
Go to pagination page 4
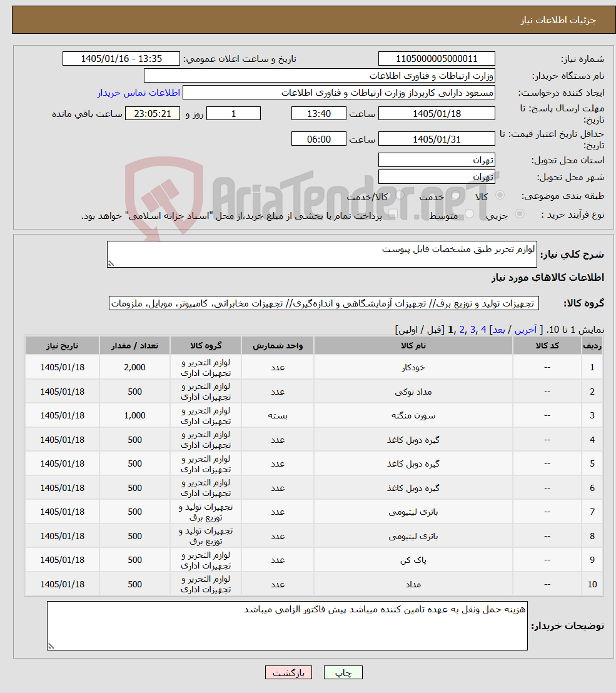click(x=484, y=330)
